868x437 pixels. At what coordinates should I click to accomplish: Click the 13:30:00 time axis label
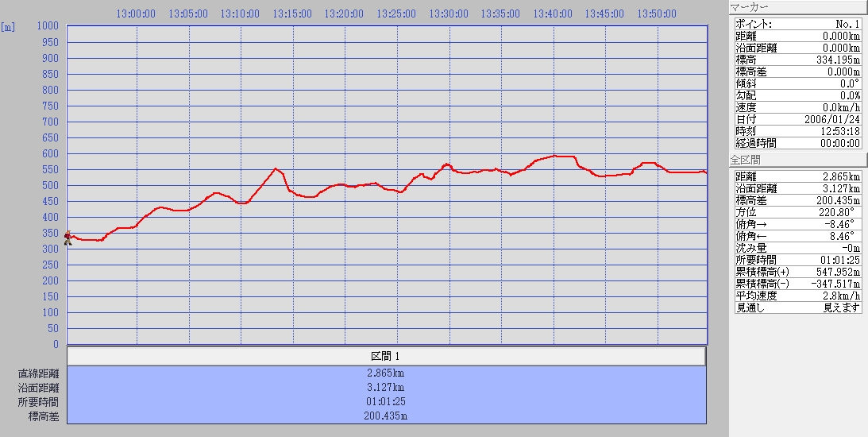(449, 14)
